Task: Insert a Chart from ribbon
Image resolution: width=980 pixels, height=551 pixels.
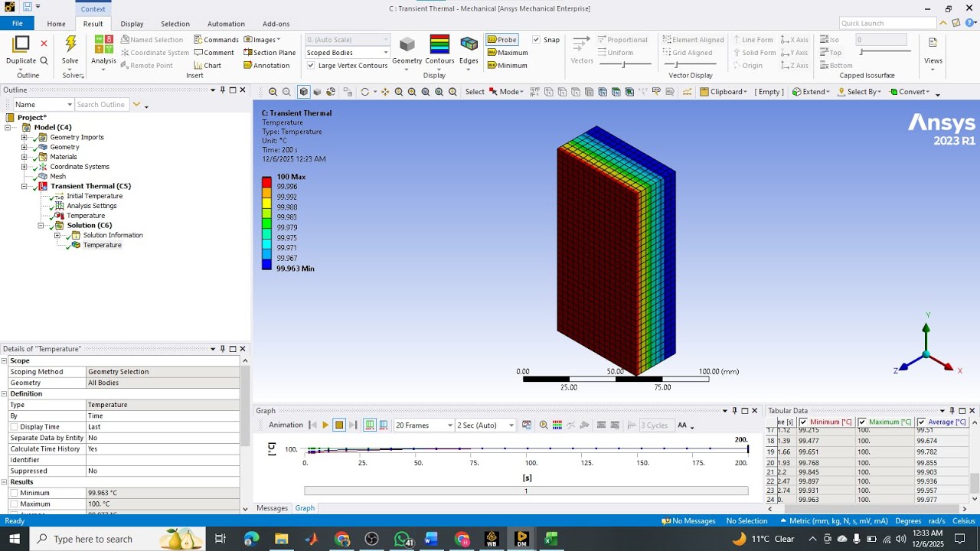Action: click(x=207, y=66)
